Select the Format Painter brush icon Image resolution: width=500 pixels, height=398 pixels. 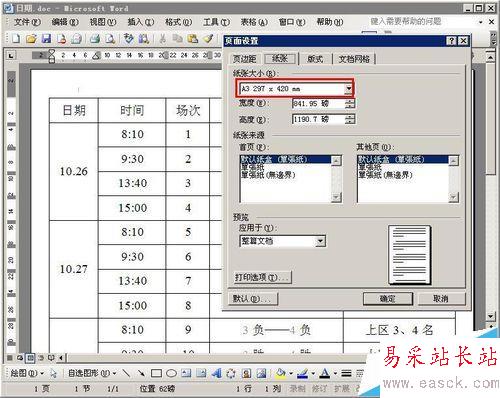(209, 39)
